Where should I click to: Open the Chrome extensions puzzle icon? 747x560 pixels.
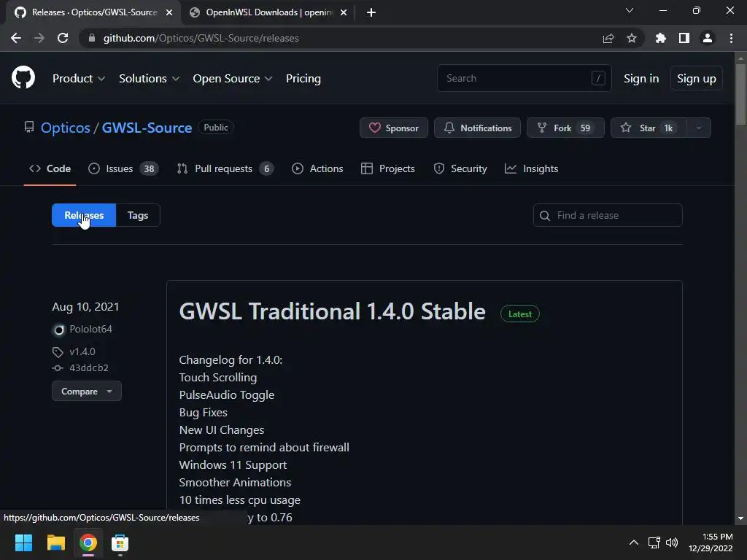661,38
